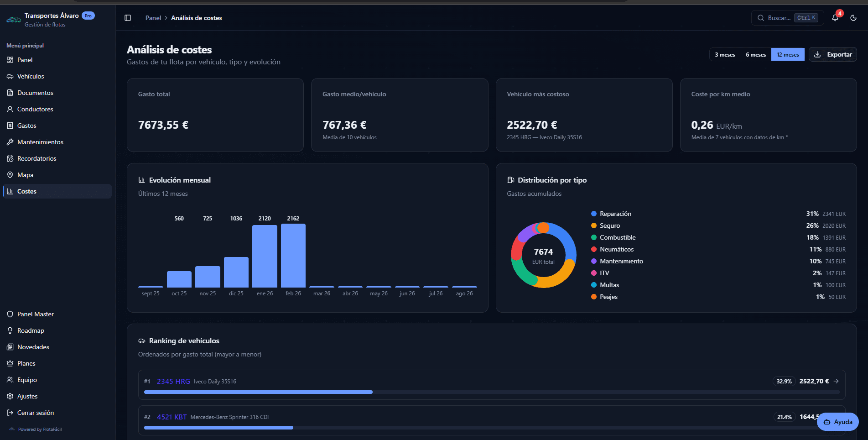
Task: Click the Powered by FlotaFácil link
Action: point(40,429)
